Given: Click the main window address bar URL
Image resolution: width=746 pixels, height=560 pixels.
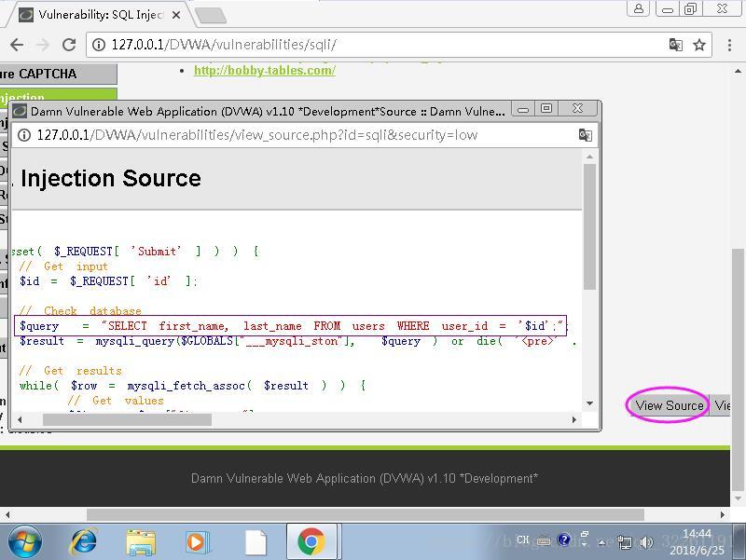Looking at the screenshot, I should tap(224, 45).
